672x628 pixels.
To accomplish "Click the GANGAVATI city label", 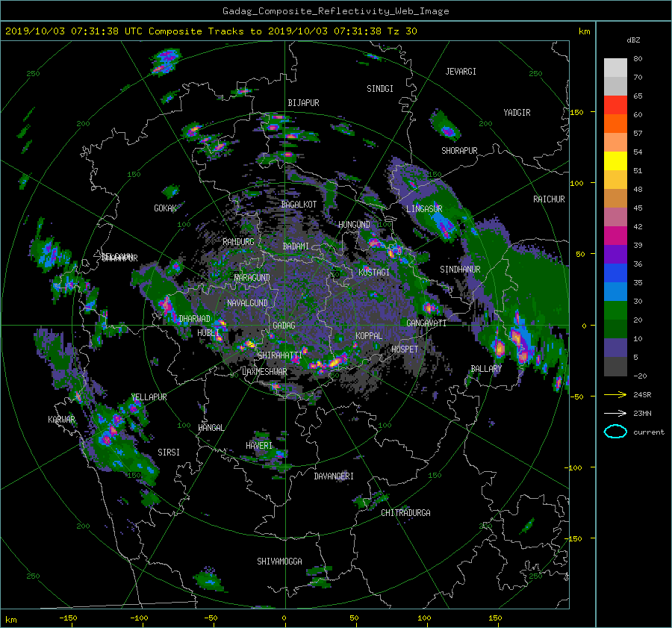I will tap(426, 323).
